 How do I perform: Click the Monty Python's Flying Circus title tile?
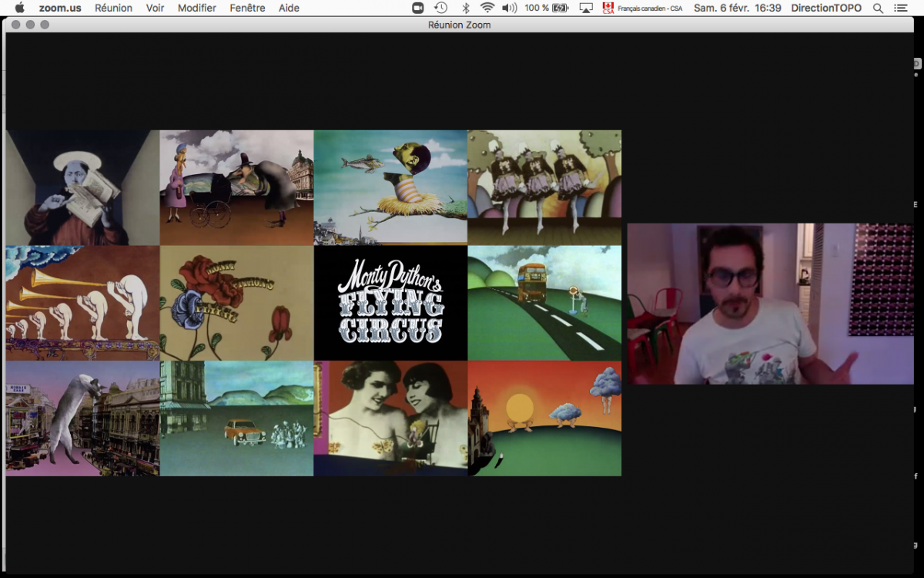click(x=390, y=303)
